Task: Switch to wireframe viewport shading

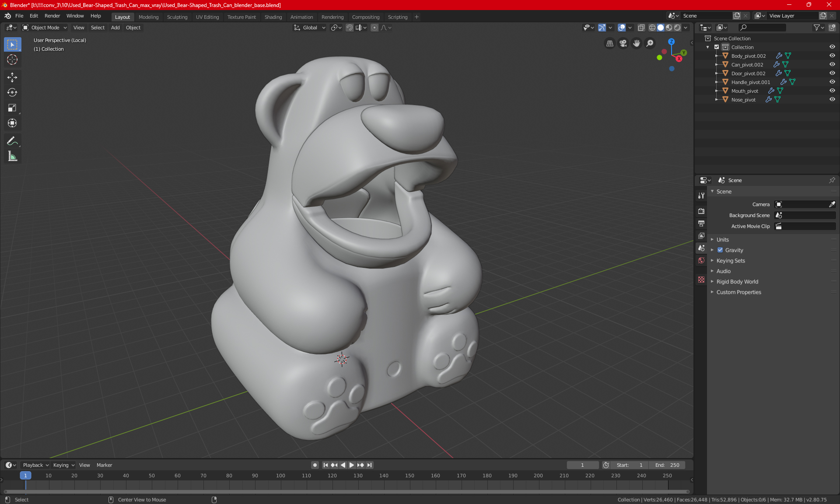Action: coord(652,28)
